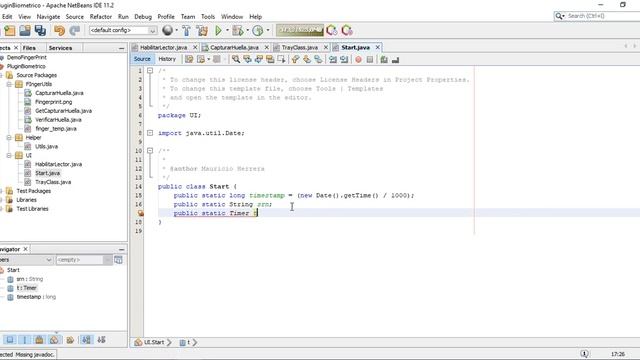
Task: Click the Open Project toolbar icon
Action: [x=24, y=31]
